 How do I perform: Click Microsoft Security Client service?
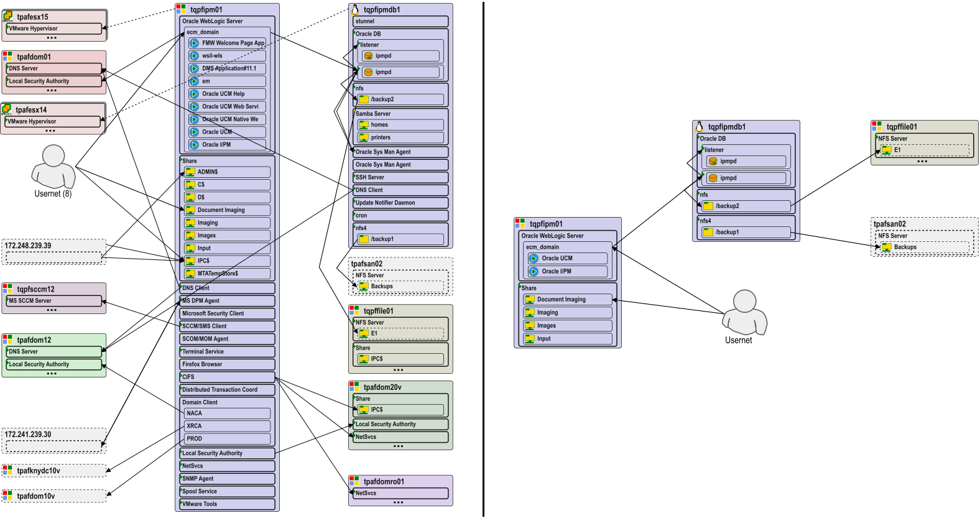coord(228,313)
